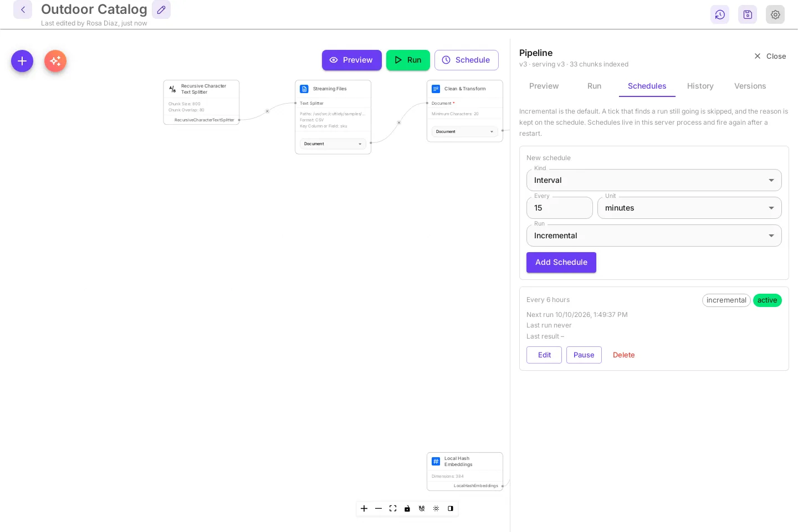The width and height of the screenshot is (798, 532).
Task: Open the Run dropdown showing Incremental
Action: [x=654, y=236]
